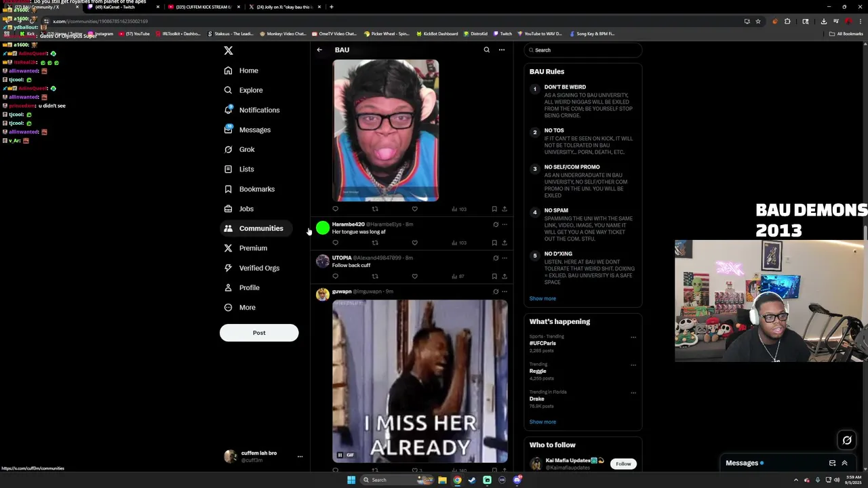Viewport: 868px width, 488px height.
Task: Repost the monkey filter image post
Action: click(375, 209)
